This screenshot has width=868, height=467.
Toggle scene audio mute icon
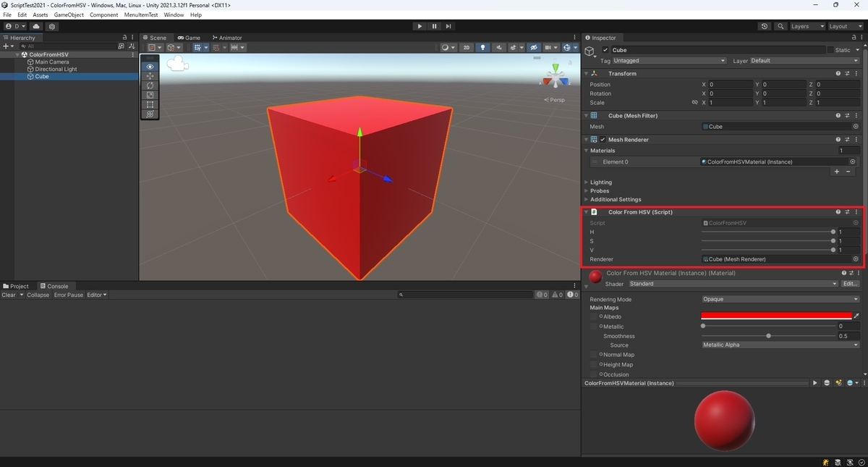coord(499,47)
